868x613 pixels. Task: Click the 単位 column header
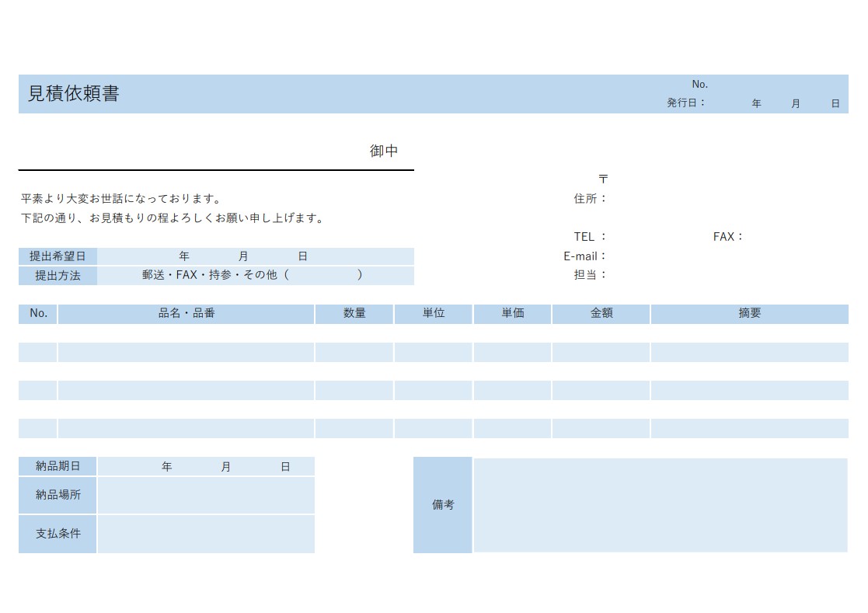[433, 314]
